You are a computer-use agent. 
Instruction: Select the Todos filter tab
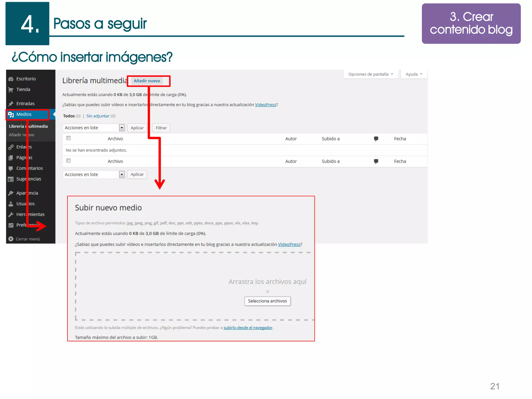pyautogui.click(x=69, y=116)
